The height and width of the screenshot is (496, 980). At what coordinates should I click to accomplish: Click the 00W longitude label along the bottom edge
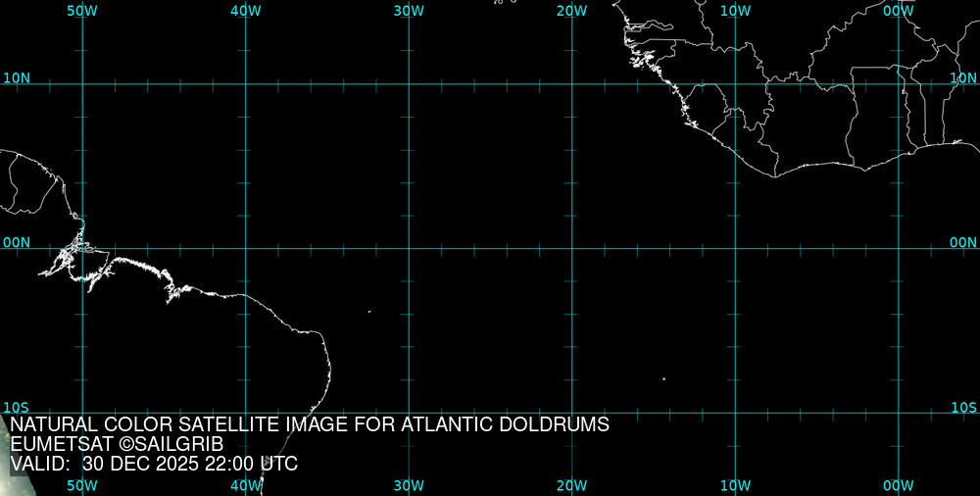(898, 485)
